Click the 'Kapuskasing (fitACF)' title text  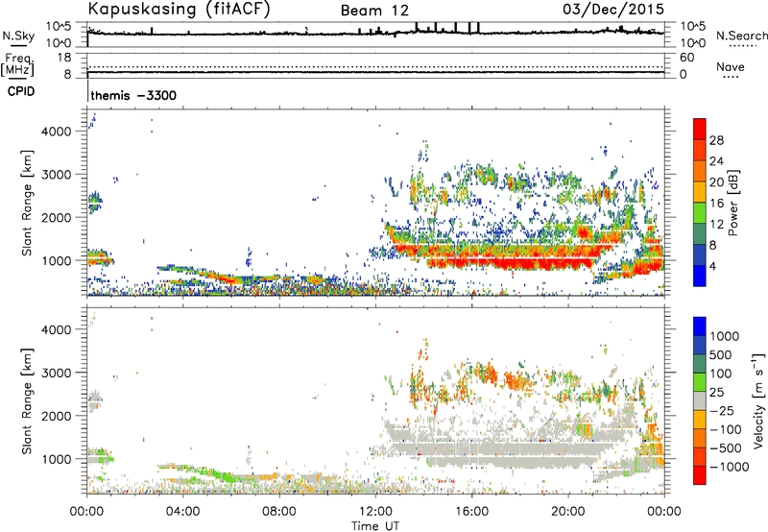click(x=179, y=9)
